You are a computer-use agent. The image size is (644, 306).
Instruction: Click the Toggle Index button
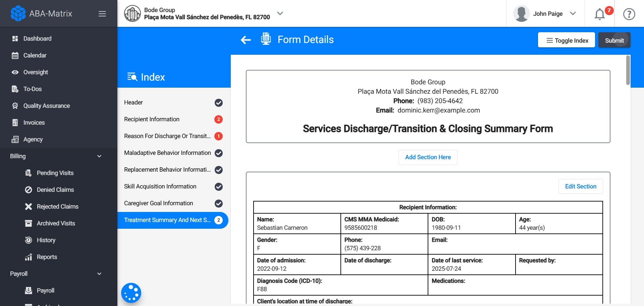[x=567, y=40]
